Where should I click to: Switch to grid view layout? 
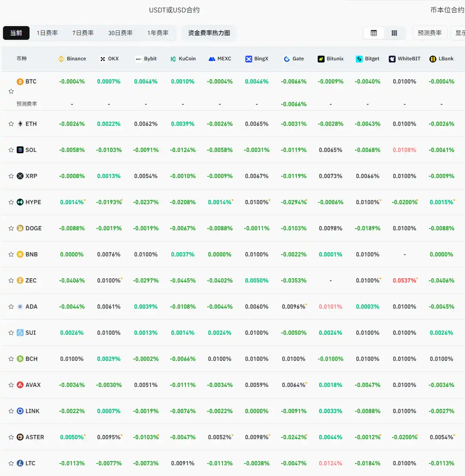click(394, 33)
